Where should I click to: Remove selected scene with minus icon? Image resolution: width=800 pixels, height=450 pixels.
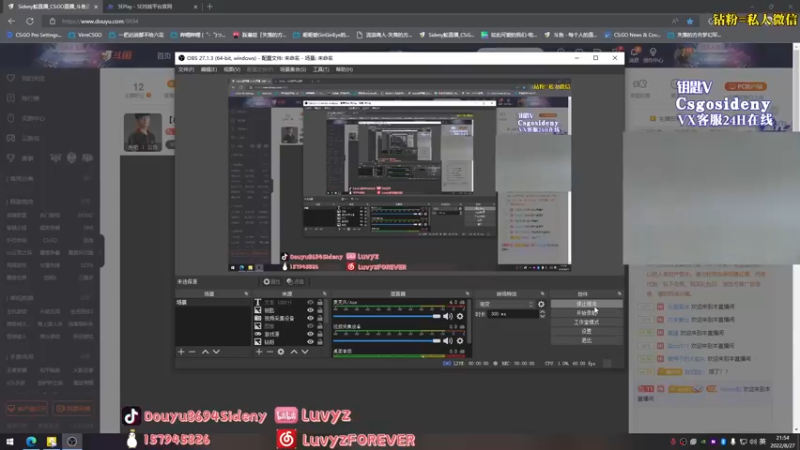192,352
